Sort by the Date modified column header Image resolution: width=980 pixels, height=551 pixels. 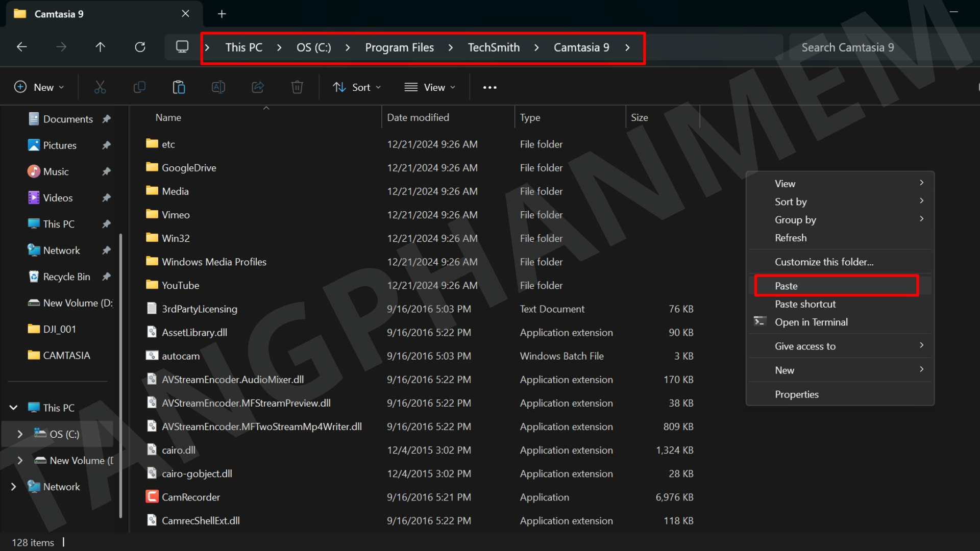pyautogui.click(x=418, y=117)
